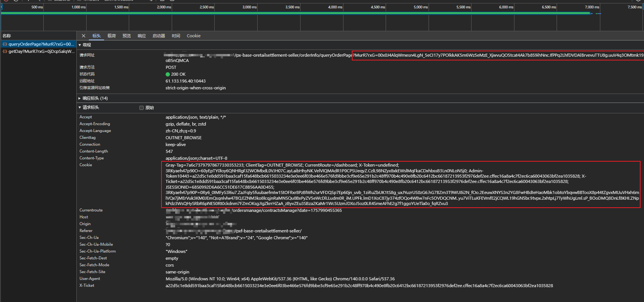
Task: Click the 请求网址 label
Action: [x=87, y=55]
